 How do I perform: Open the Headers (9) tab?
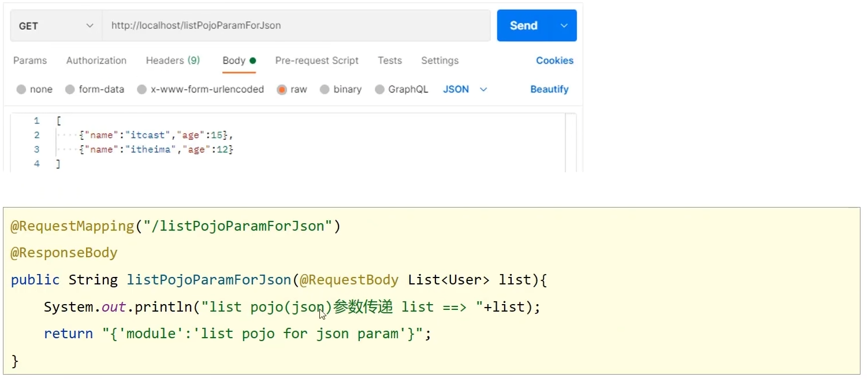pyautogui.click(x=173, y=61)
